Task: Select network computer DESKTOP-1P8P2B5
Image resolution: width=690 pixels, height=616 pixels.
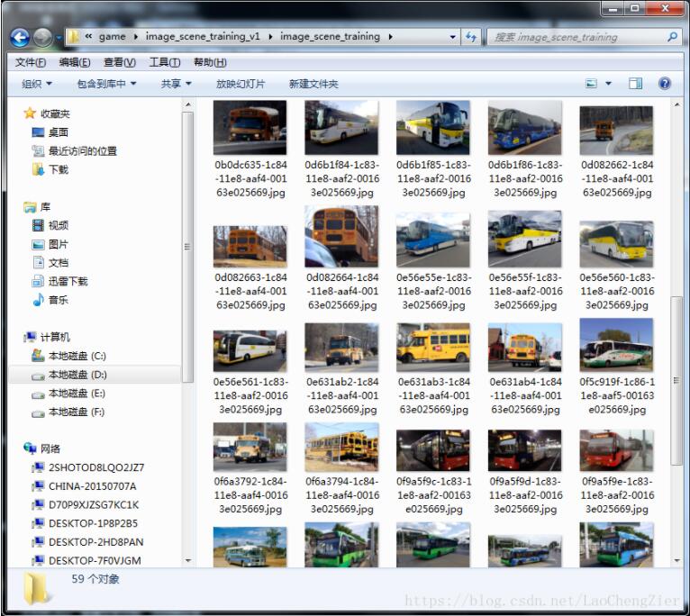Action: 85,523
